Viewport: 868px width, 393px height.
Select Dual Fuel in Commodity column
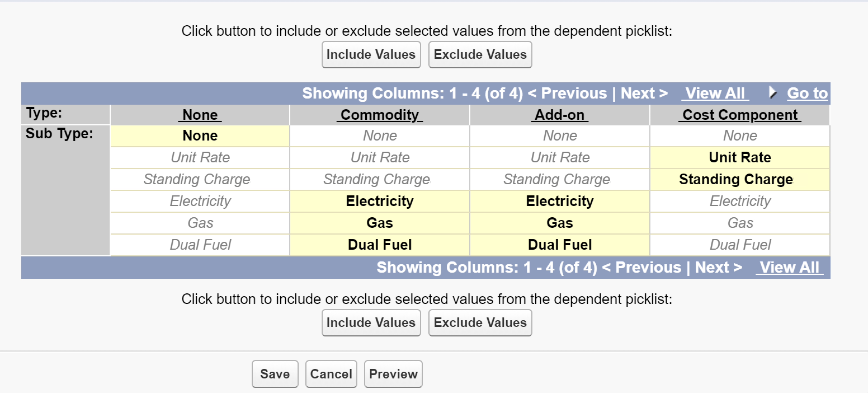(380, 245)
